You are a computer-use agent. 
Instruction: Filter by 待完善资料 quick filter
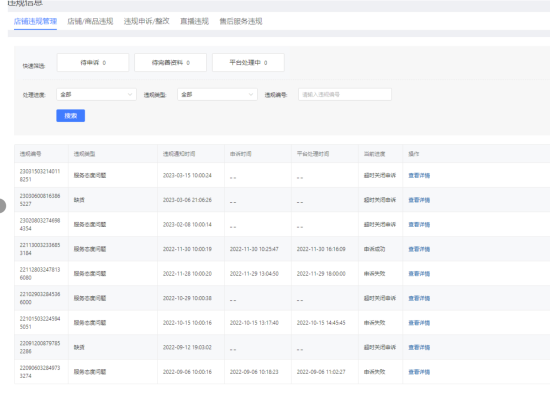point(170,63)
